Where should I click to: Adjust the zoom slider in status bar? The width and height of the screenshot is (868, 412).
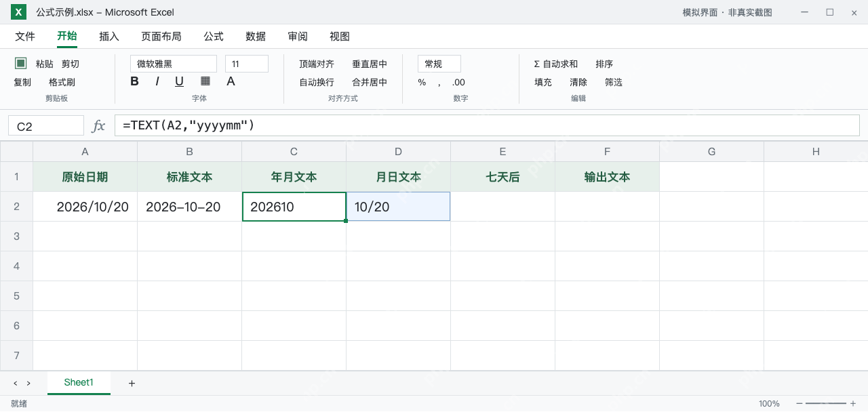826,403
